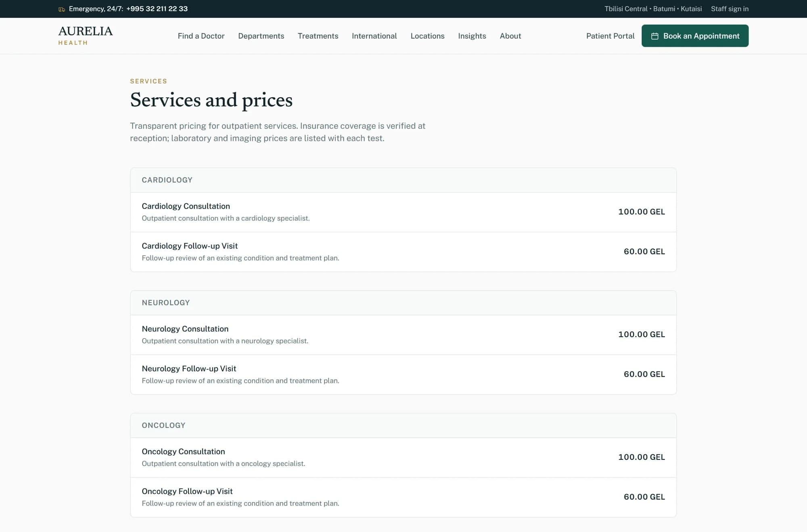807x532 pixels.
Task: Select the Oncology Follow-up Visit row
Action: (403, 497)
